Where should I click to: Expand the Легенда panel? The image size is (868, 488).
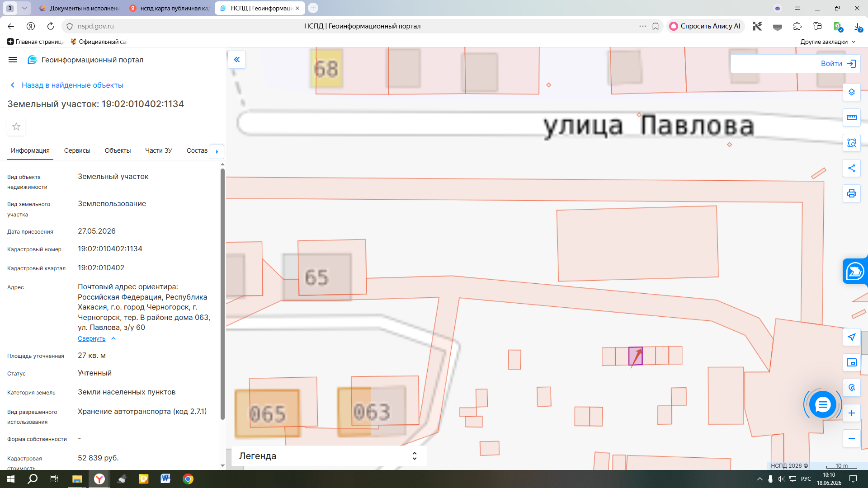coord(329,456)
